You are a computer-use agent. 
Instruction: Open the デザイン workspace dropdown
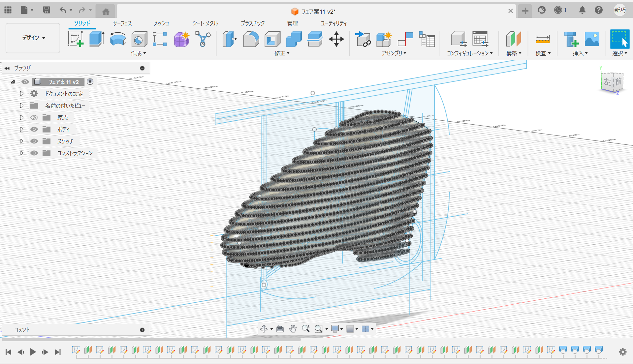point(33,38)
